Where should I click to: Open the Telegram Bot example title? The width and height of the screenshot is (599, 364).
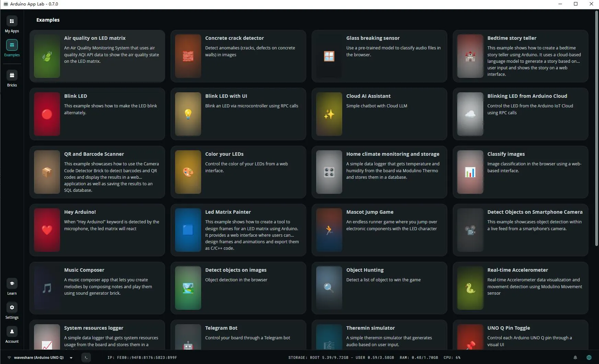(221, 328)
